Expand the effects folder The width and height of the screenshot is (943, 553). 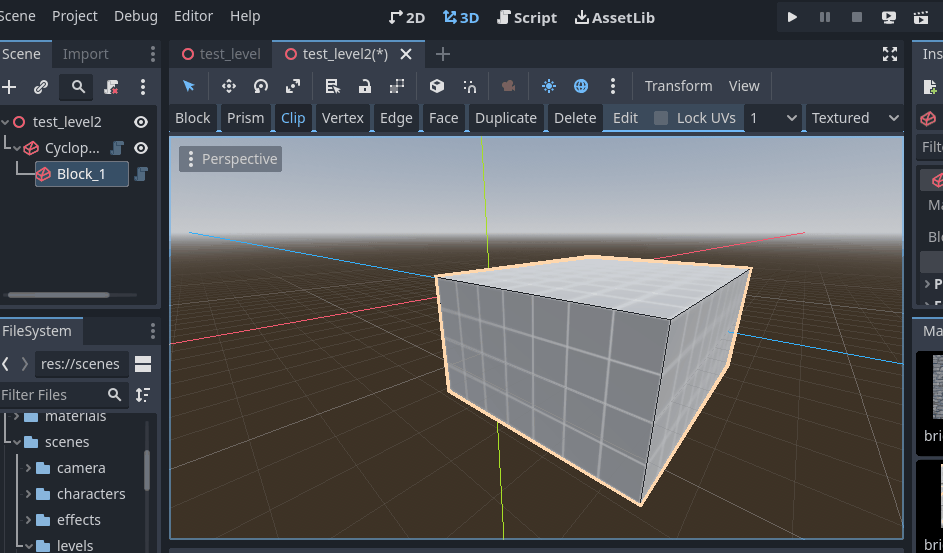pyautogui.click(x=28, y=519)
